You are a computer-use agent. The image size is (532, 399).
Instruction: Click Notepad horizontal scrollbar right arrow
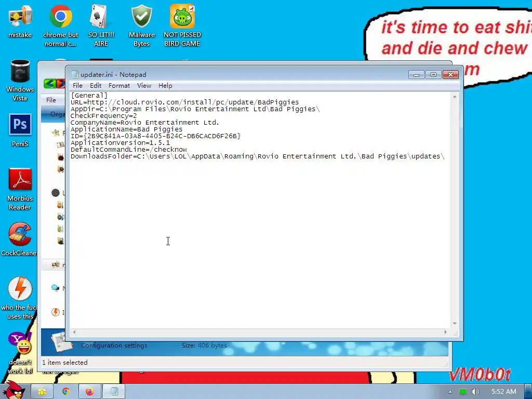(x=445, y=332)
